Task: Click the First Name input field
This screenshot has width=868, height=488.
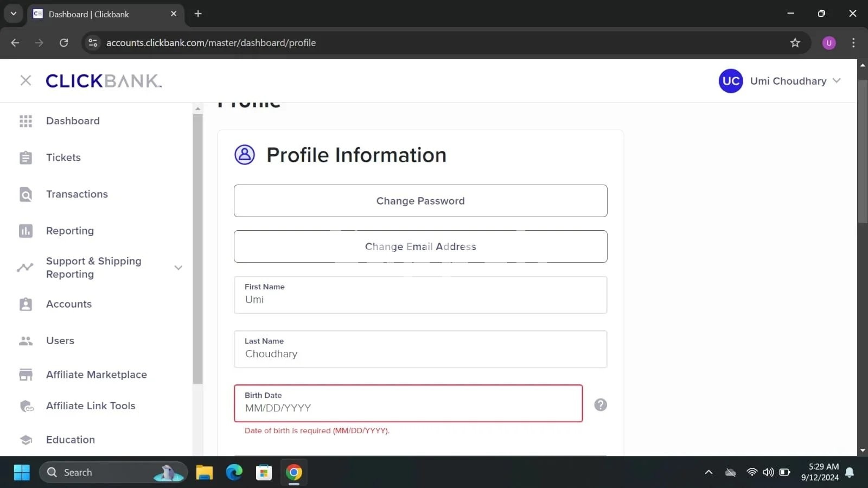Action: point(420,300)
